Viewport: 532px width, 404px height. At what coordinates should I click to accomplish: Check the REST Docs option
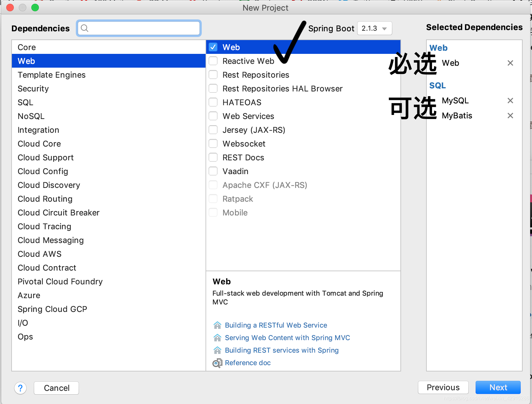(213, 157)
